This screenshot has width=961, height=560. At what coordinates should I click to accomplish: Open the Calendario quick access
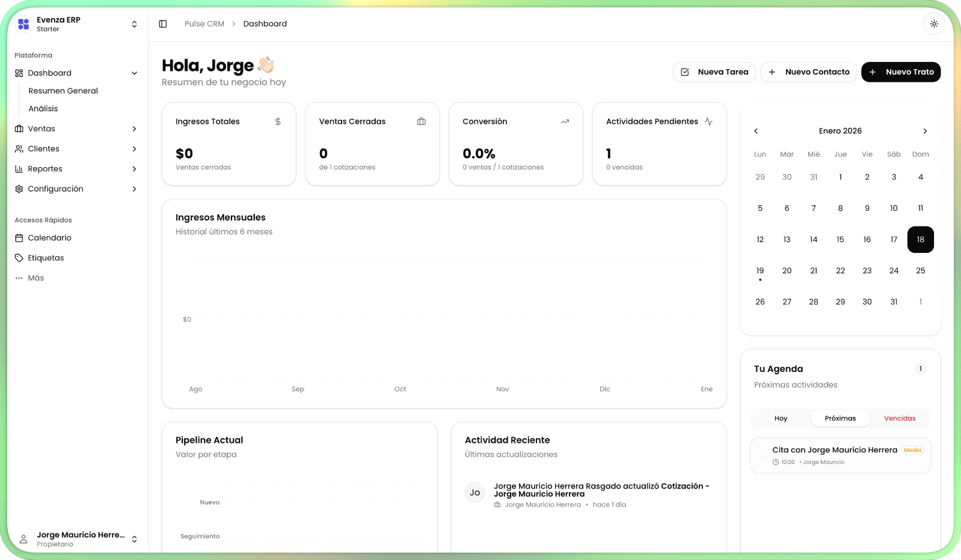tap(49, 238)
